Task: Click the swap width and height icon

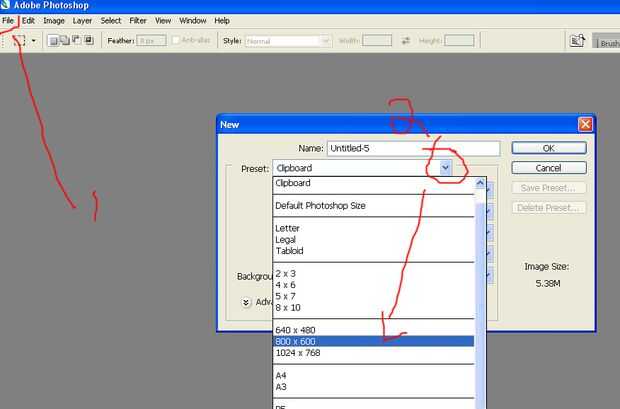Action: 405,40
